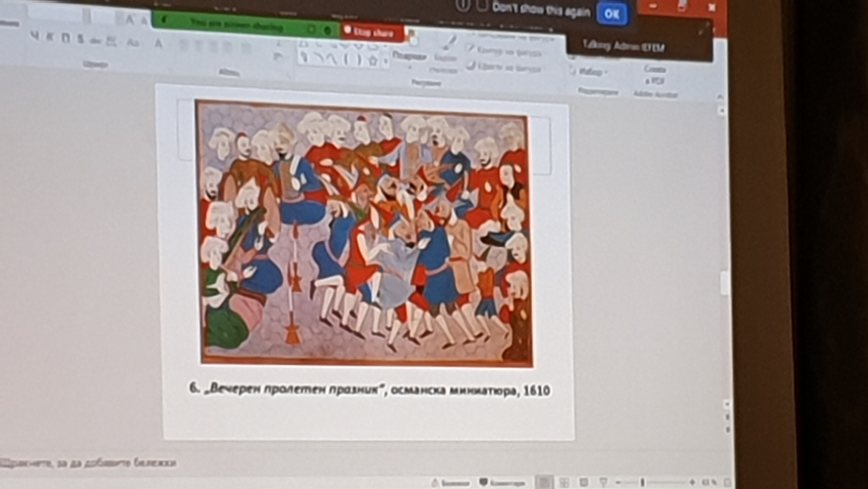The width and height of the screenshot is (868, 489).
Task: Switch to Reading view
Action: point(583,482)
